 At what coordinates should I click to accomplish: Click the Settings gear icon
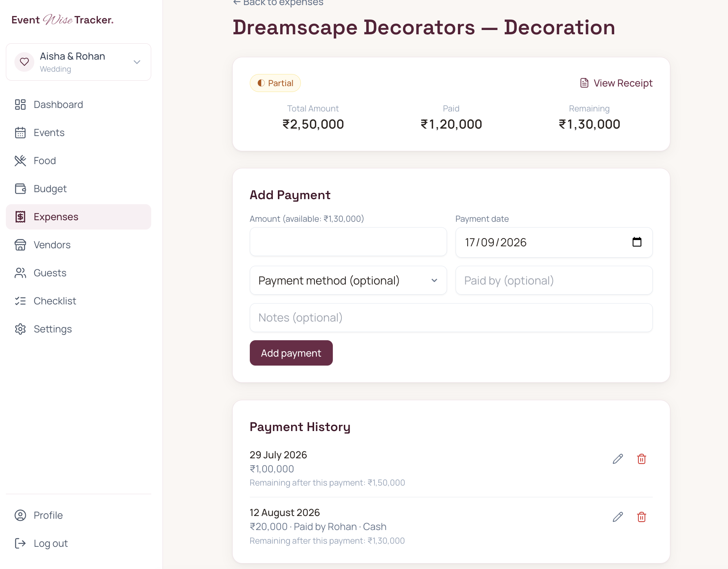[x=20, y=329]
